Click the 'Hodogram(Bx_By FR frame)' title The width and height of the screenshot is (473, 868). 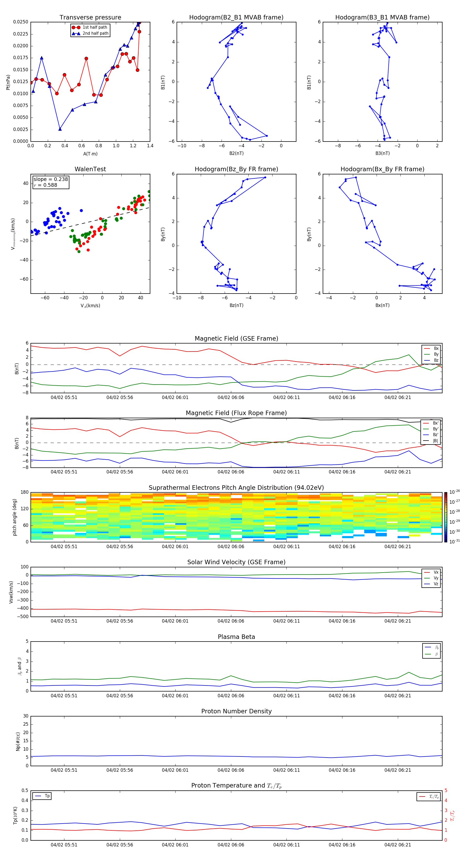382,169
